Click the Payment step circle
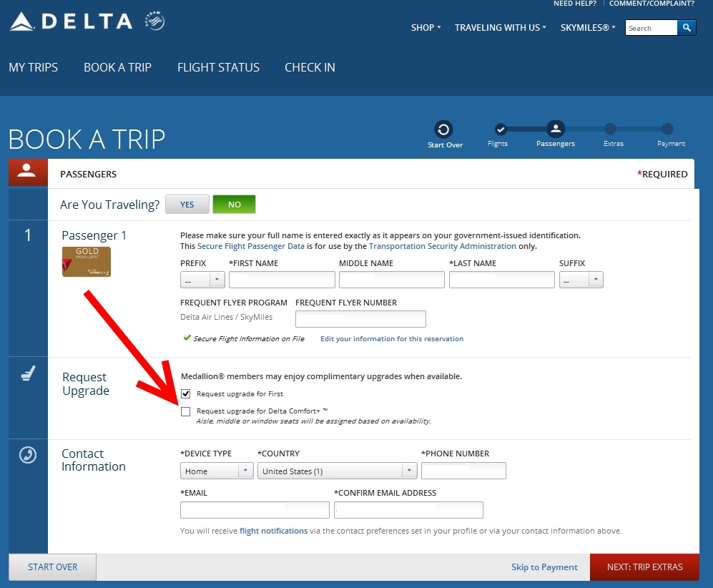The width and height of the screenshot is (713, 588). tap(667, 129)
